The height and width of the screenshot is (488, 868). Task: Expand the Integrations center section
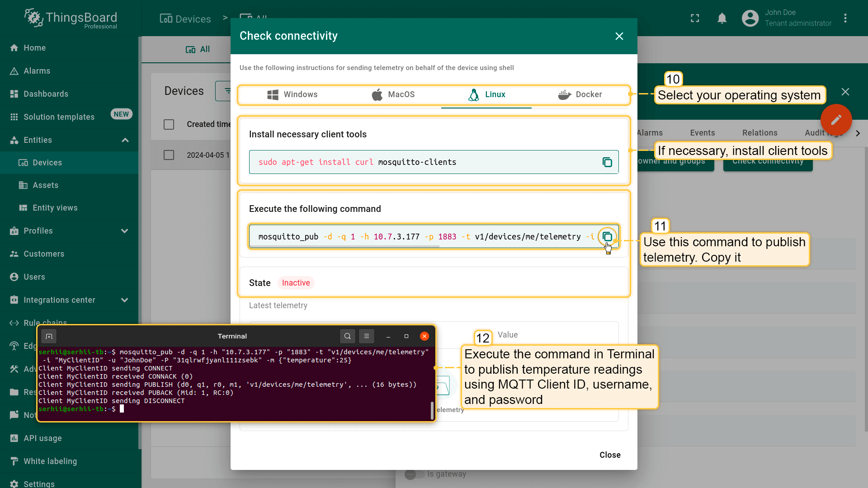(125, 300)
